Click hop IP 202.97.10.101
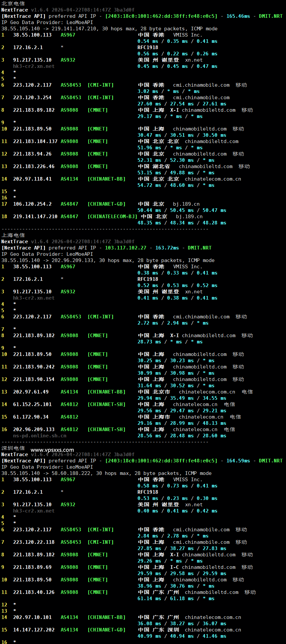Viewport: 286px width, 644px height. point(32,617)
